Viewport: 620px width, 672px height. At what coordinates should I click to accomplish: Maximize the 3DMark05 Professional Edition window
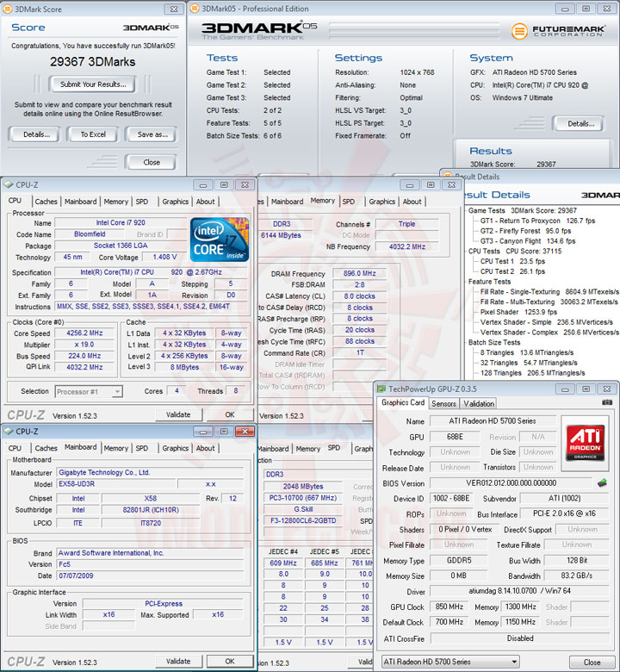pyautogui.click(x=586, y=9)
